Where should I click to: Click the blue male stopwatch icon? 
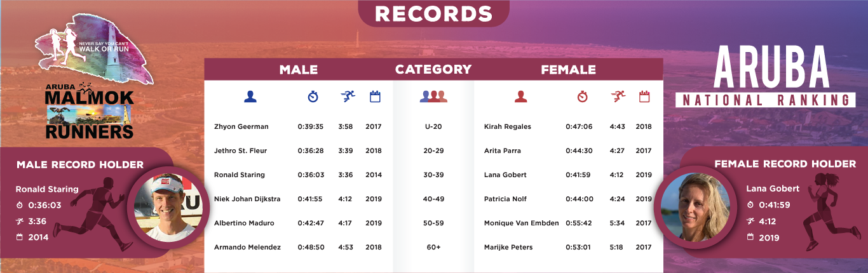313,97
